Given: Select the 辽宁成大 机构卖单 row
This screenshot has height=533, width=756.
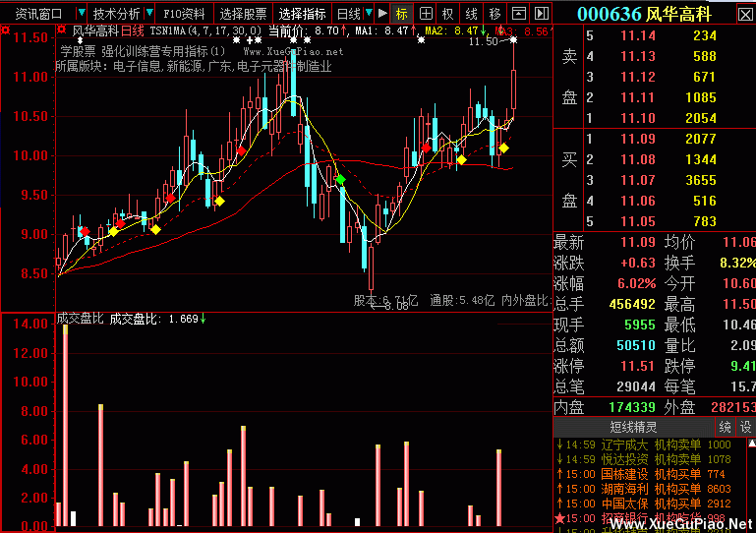Looking at the screenshot, I should [644, 444].
